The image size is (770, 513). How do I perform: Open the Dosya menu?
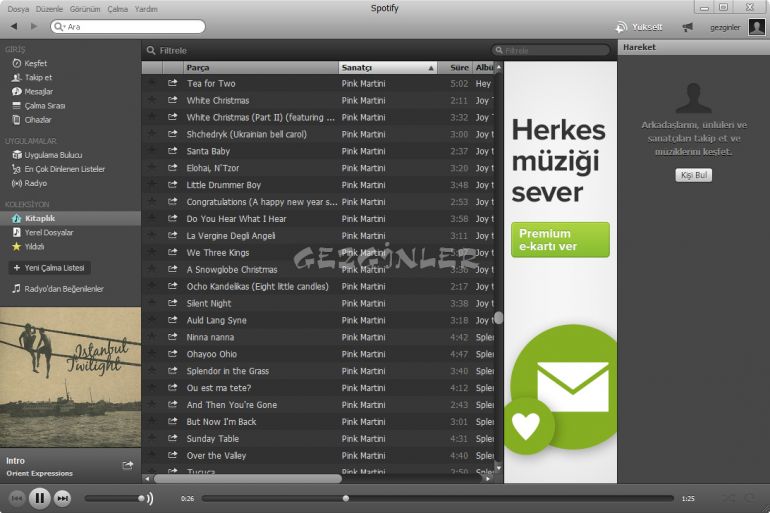coord(18,9)
